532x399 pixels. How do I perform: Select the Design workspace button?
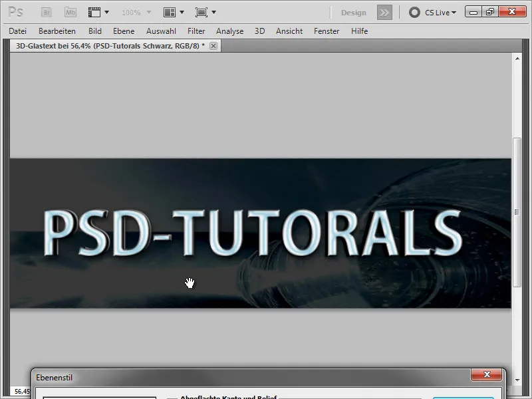(354, 13)
